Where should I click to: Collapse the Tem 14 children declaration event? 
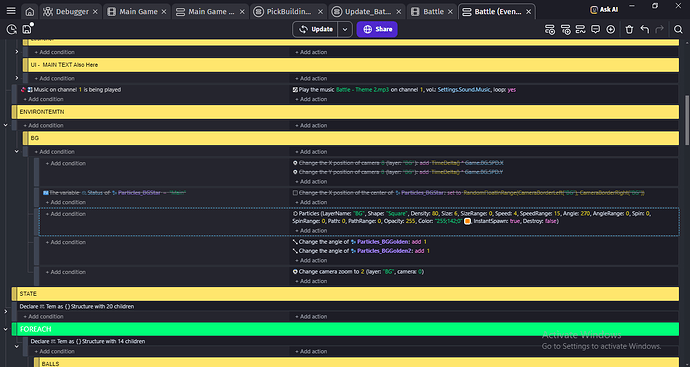17,346
